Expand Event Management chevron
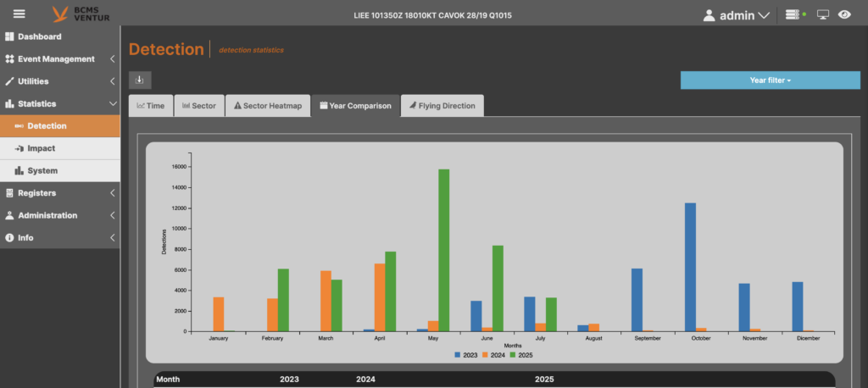This screenshot has width=868, height=388. (x=113, y=58)
